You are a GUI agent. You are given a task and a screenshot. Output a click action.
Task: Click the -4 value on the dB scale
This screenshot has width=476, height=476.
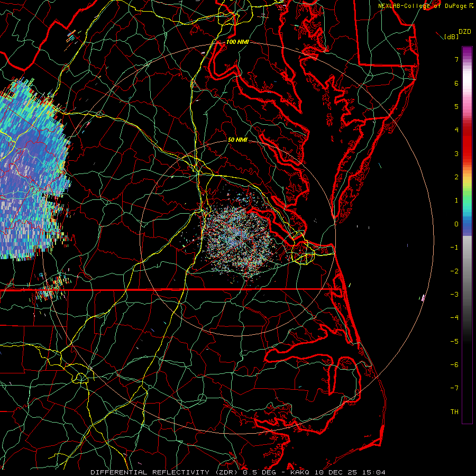pos(454,318)
